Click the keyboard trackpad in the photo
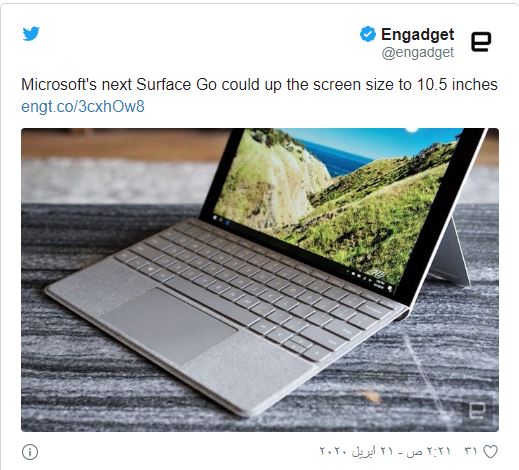The width and height of the screenshot is (519, 470). click(x=169, y=326)
